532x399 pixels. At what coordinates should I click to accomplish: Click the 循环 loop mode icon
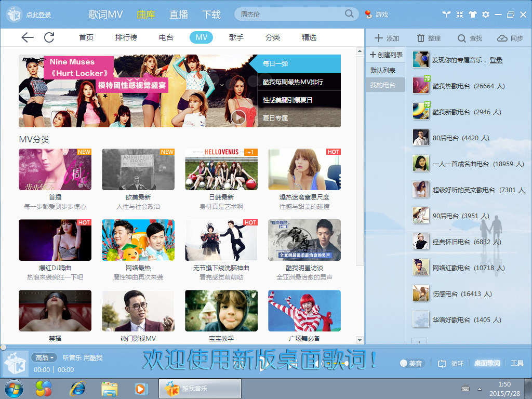(442, 364)
